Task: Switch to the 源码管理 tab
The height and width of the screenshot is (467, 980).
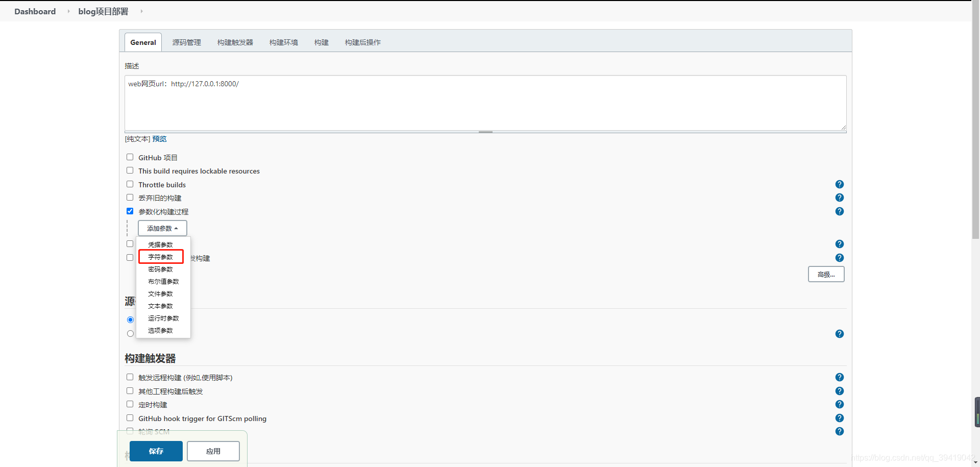Action: click(x=186, y=42)
